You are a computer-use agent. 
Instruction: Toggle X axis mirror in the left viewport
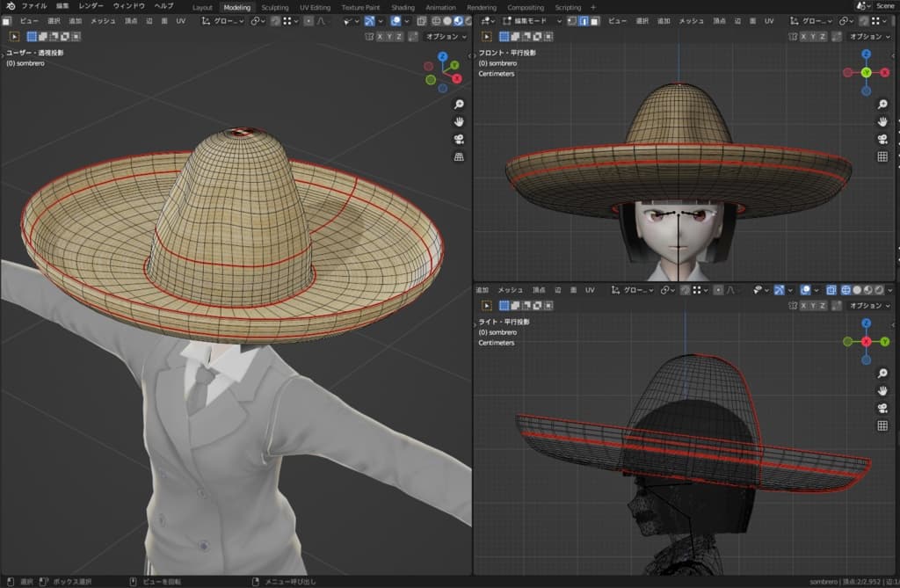coord(380,36)
